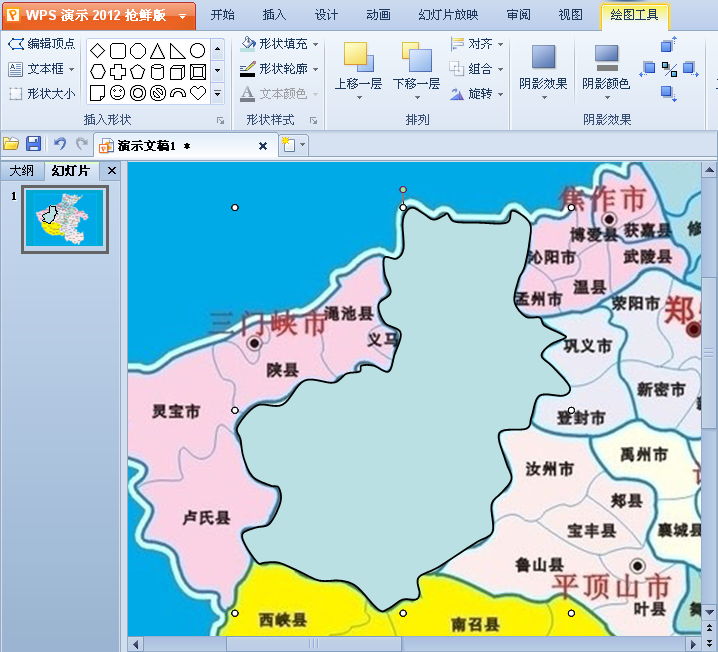
Task: Select slide 1 thumbnail in panel
Action: (65, 219)
